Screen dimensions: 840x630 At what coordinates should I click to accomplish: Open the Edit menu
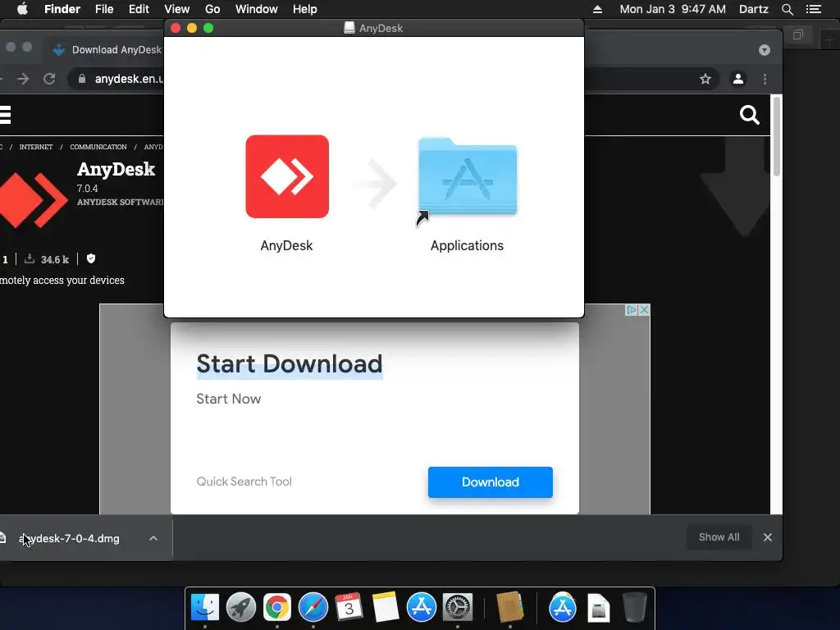tap(139, 9)
